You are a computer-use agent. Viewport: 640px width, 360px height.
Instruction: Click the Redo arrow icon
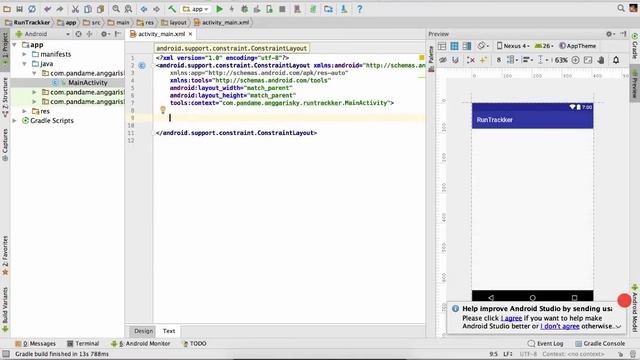(60, 9)
